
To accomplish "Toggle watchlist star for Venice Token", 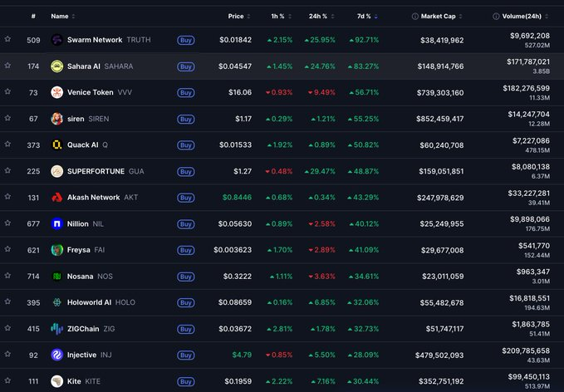I will pyautogui.click(x=7, y=91).
